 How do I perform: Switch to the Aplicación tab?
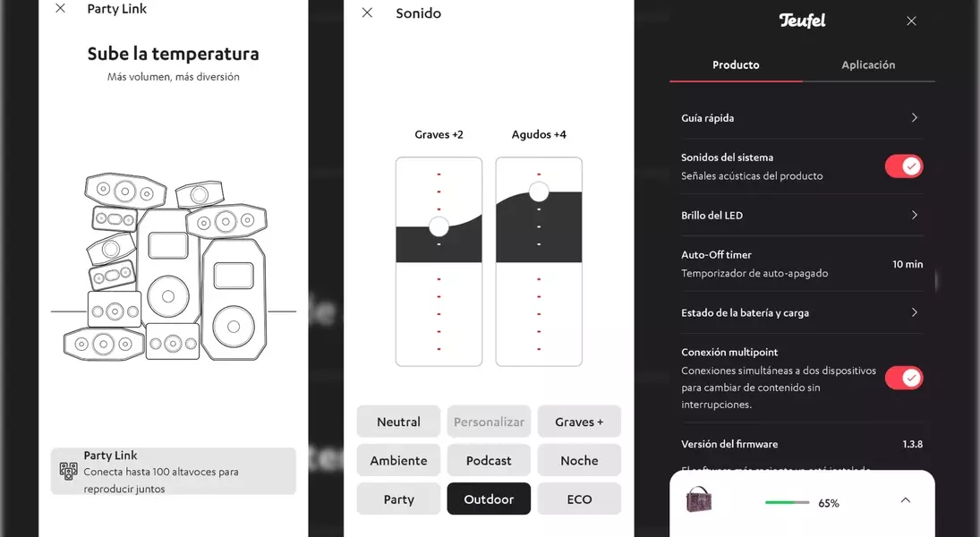tap(867, 65)
